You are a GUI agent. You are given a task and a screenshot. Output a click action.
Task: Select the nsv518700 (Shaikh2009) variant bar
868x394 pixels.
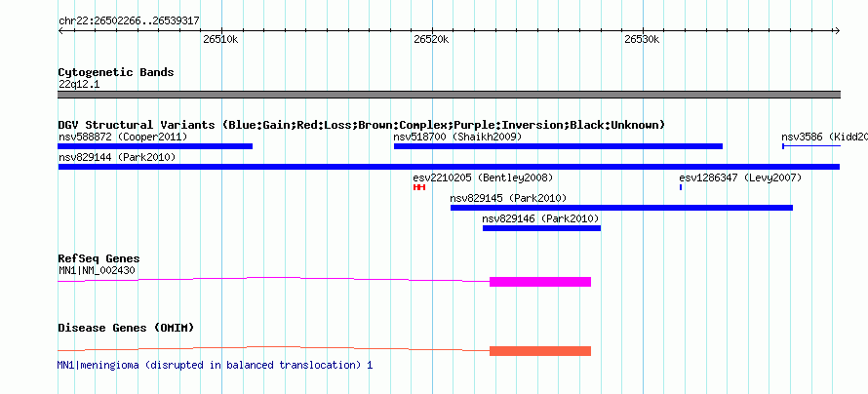558,146
